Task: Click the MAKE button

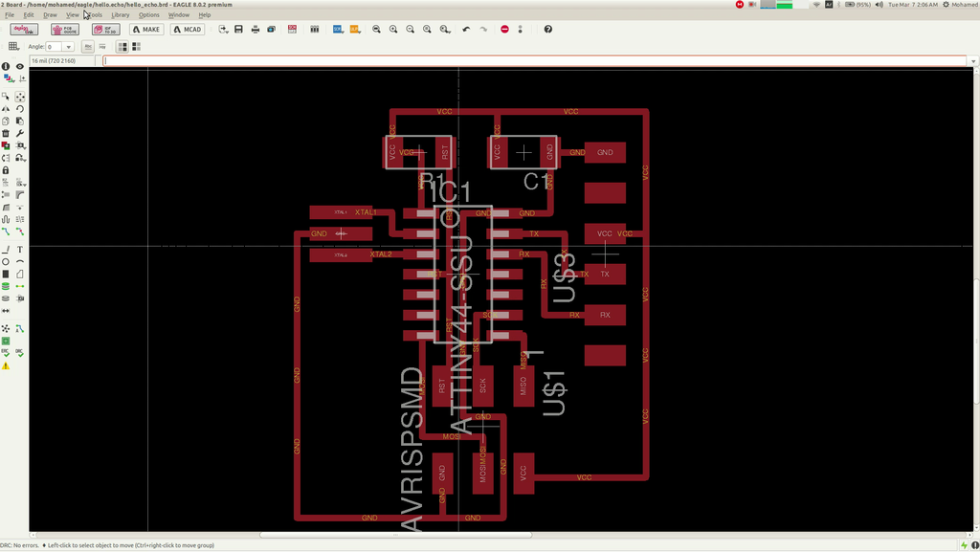Action: coord(146,30)
